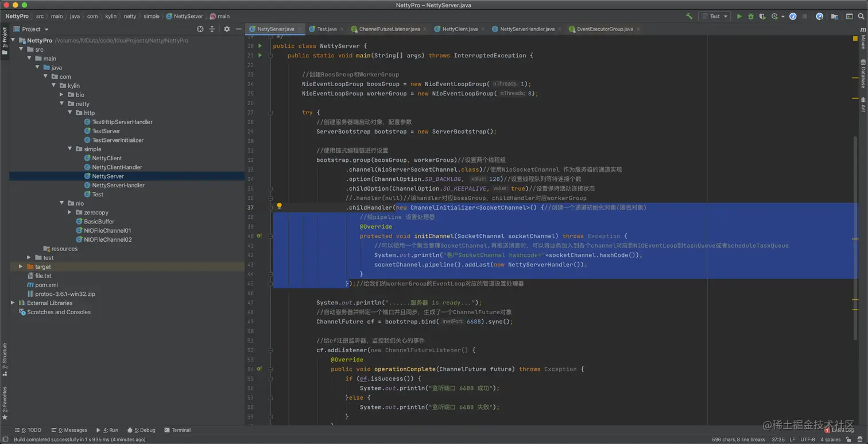Click override gutter icon on line 40
The width and height of the screenshot is (868, 444).
(x=259, y=236)
